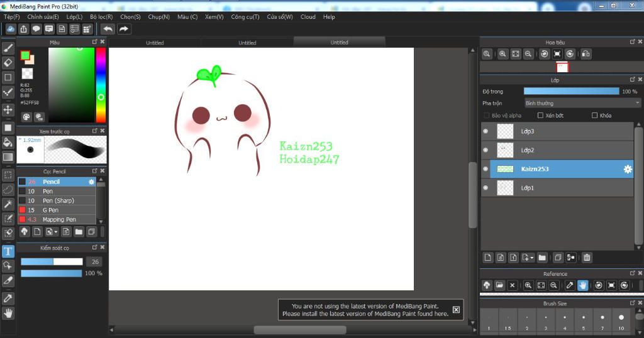Viewport: 644px width, 338px height.
Task: Open the Kaizn253 layer settings gear
Action: [x=627, y=169]
